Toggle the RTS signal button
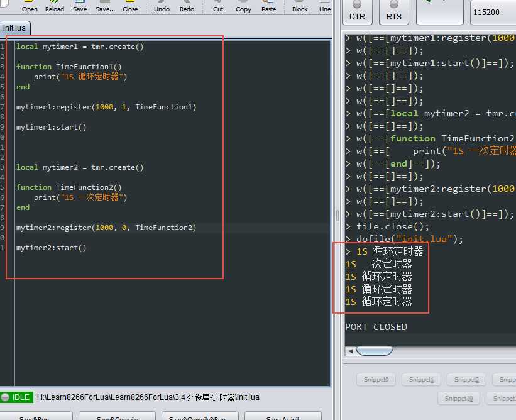Viewport: 516px width, 420px height. (394, 12)
